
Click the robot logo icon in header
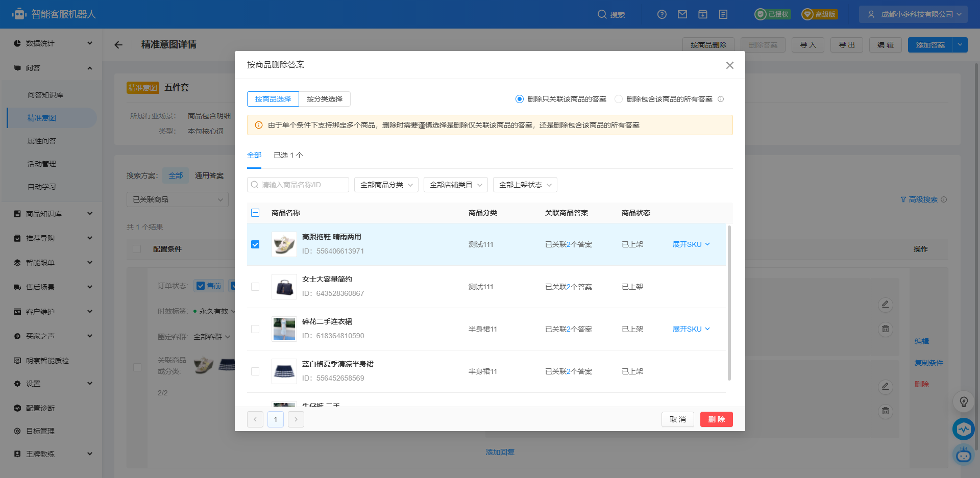pyautogui.click(x=19, y=14)
